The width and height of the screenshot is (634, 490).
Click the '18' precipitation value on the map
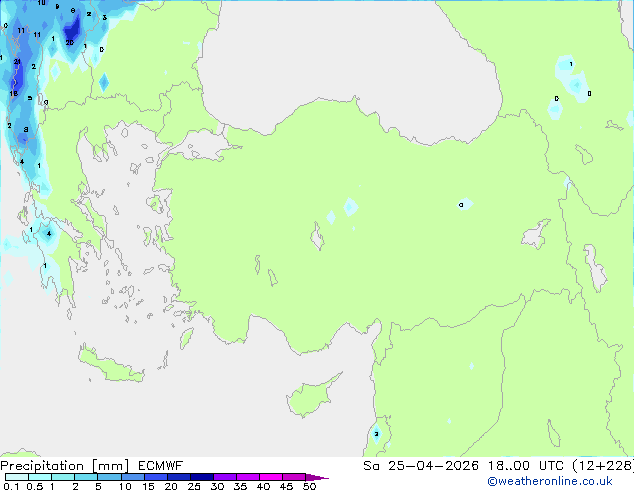point(13,93)
